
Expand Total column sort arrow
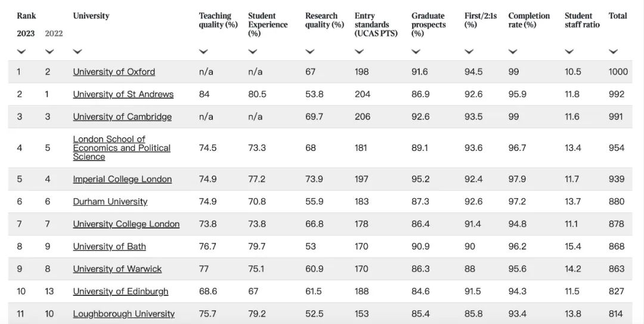pyautogui.click(x=613, y=52)
